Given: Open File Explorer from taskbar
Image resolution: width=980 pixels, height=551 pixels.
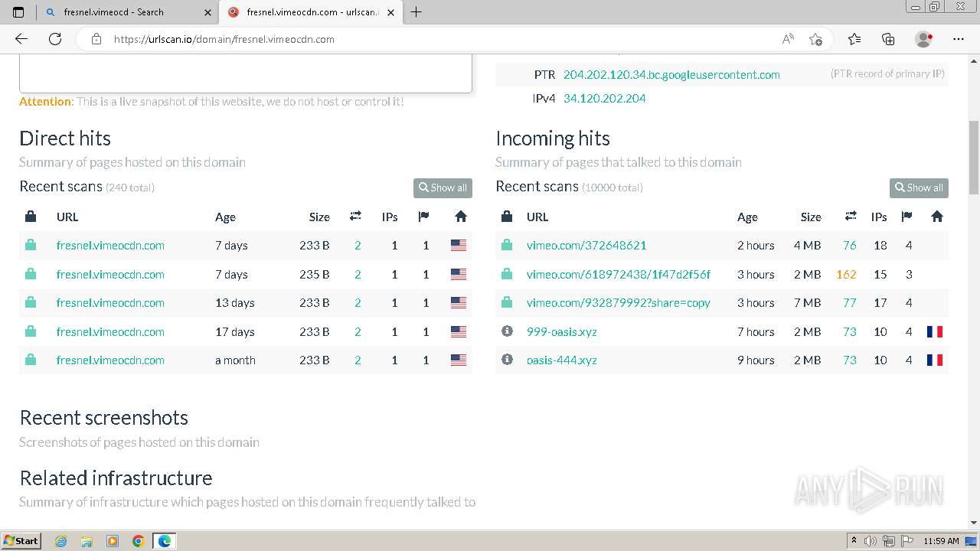Looking at the screenshot, I should (87, 541).
